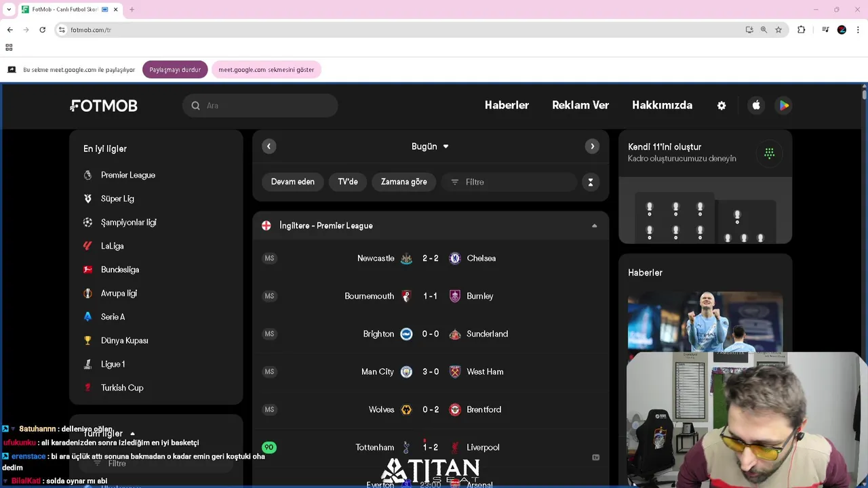This screenshot has height=488, width=868.
Task: Open the settings gear icon in header
Action: [x=722, y=106]
